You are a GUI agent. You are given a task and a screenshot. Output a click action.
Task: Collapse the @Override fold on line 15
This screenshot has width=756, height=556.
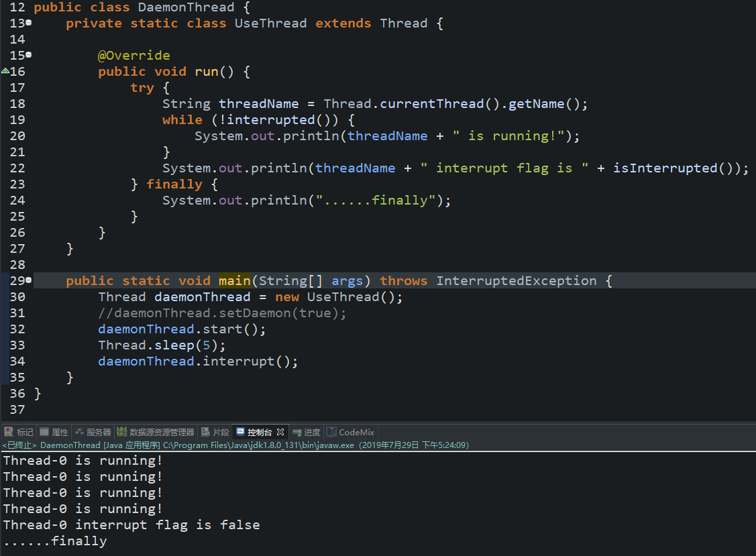(x=29, y=55)
